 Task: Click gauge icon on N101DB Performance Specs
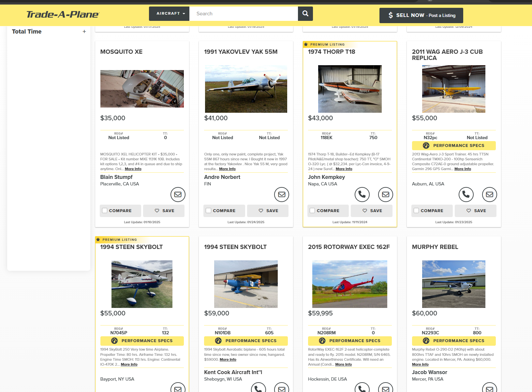(218, 341)
